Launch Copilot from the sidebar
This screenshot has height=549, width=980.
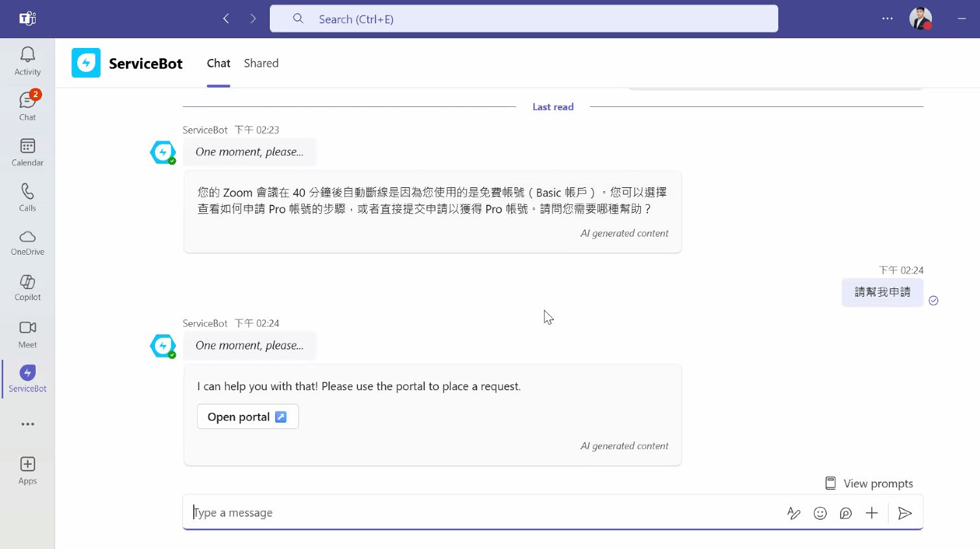pyautogui.click(x=27, y=288)
